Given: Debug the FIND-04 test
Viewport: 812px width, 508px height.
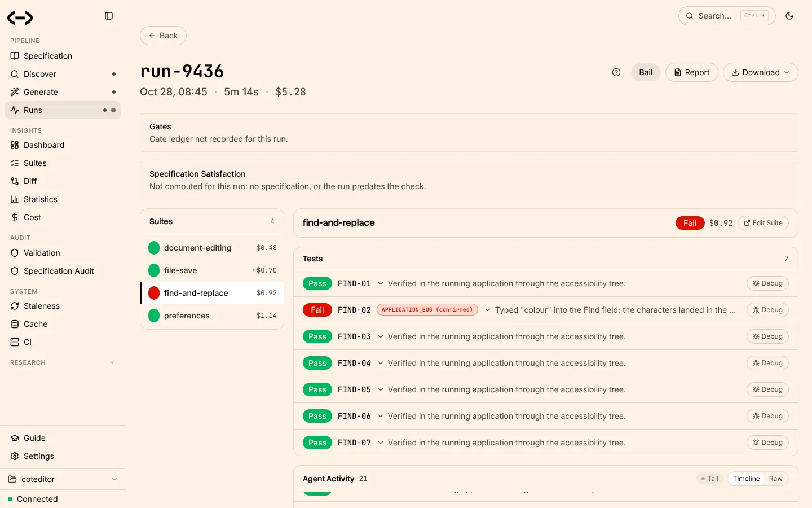Looking at the screenshot, I should click(767, 363).
